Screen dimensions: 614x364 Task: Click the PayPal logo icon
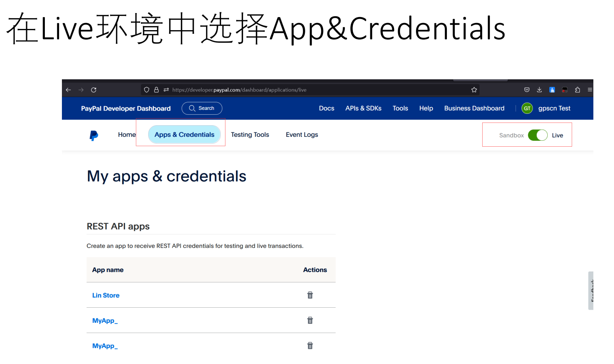click(94, 136)
